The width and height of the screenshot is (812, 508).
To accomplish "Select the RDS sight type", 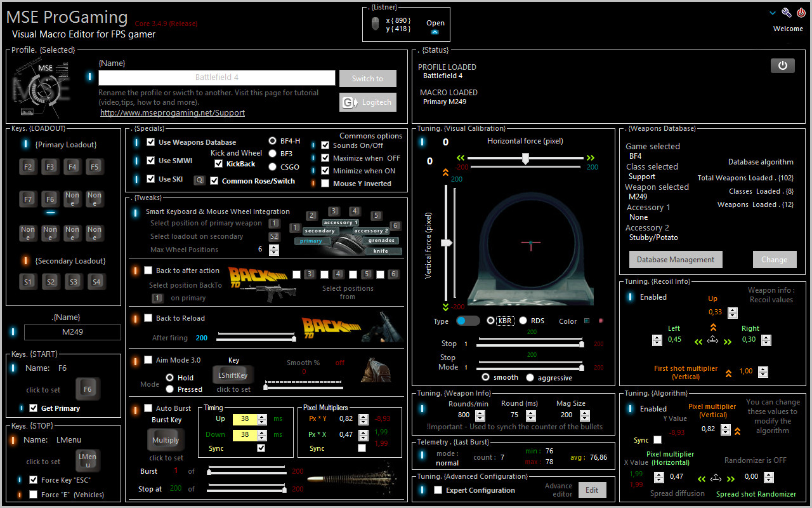I will [523, 321].
